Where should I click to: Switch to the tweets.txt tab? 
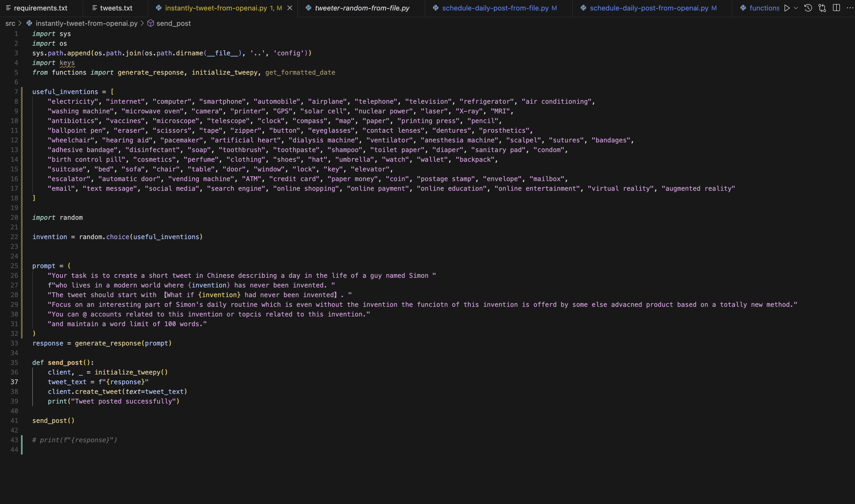coord(116,8)
